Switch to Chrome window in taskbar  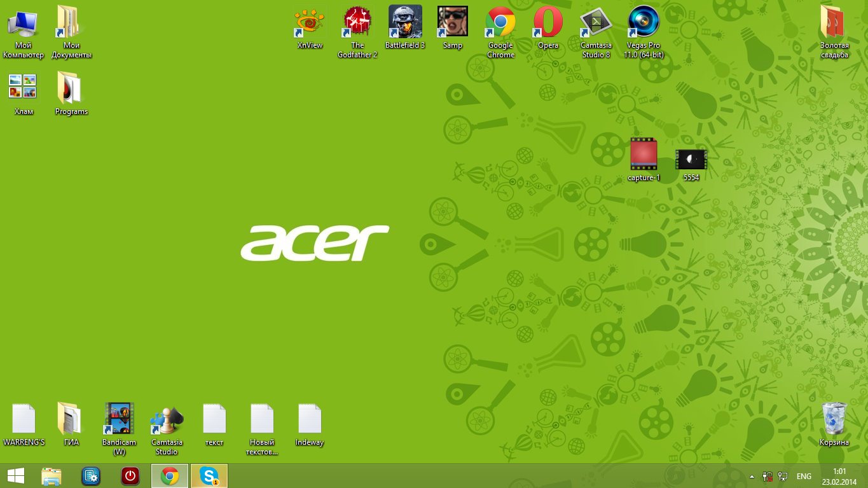[170, 476]
